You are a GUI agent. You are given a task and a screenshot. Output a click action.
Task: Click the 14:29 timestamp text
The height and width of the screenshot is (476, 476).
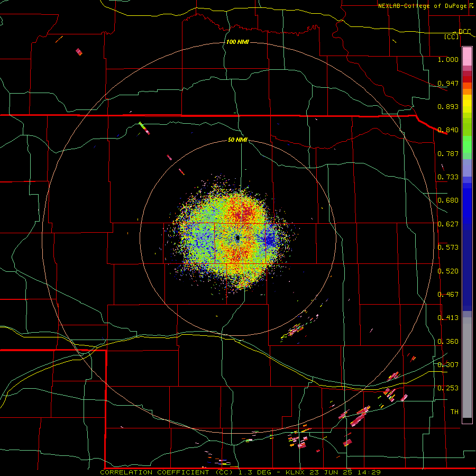tap(369, 472)
